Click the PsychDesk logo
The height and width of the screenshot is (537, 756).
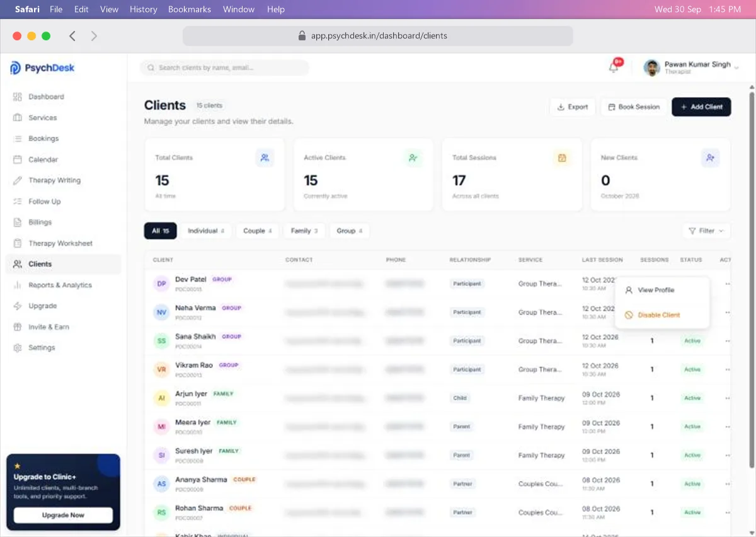point(42,68)
